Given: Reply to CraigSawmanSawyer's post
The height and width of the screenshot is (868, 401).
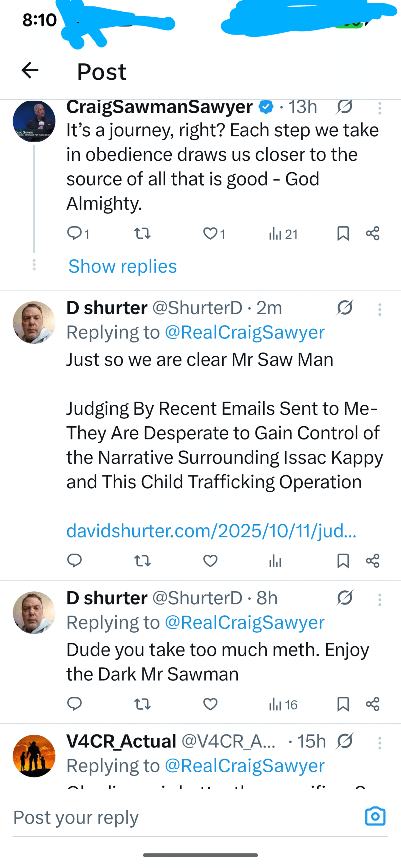Looking at the screenshot, I should tap(74, 233).
